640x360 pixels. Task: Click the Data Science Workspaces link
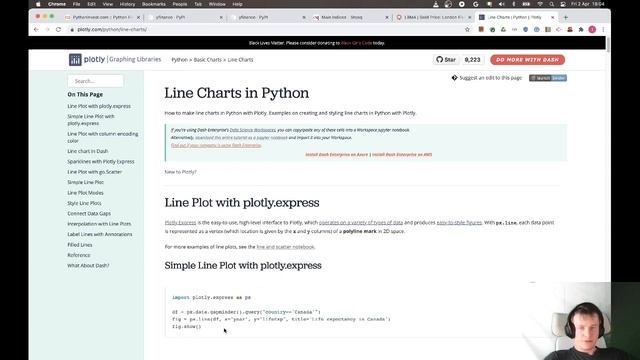coord(253,130)
